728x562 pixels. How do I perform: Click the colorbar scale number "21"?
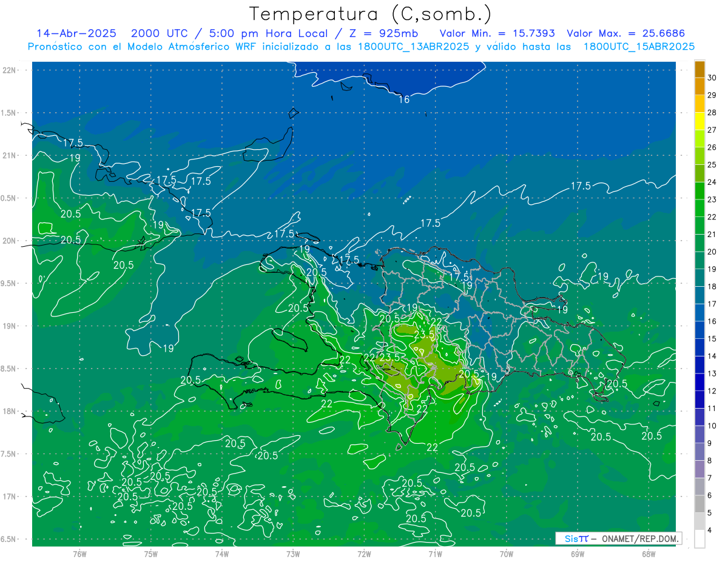click(x=712, y=234)
